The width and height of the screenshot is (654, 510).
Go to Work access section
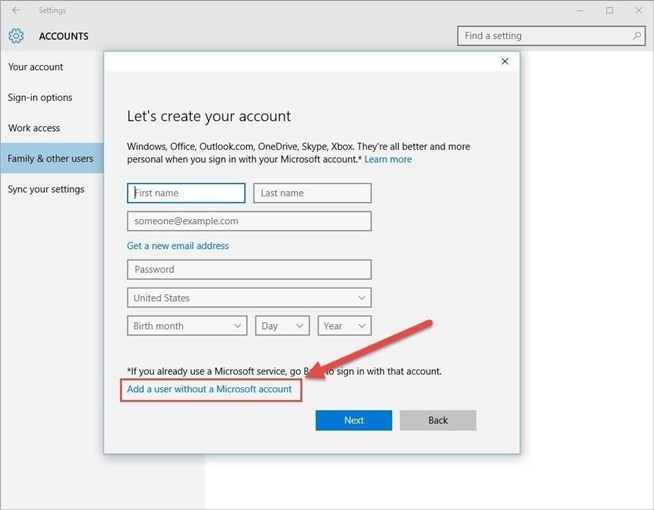click(x=34, y=128)
